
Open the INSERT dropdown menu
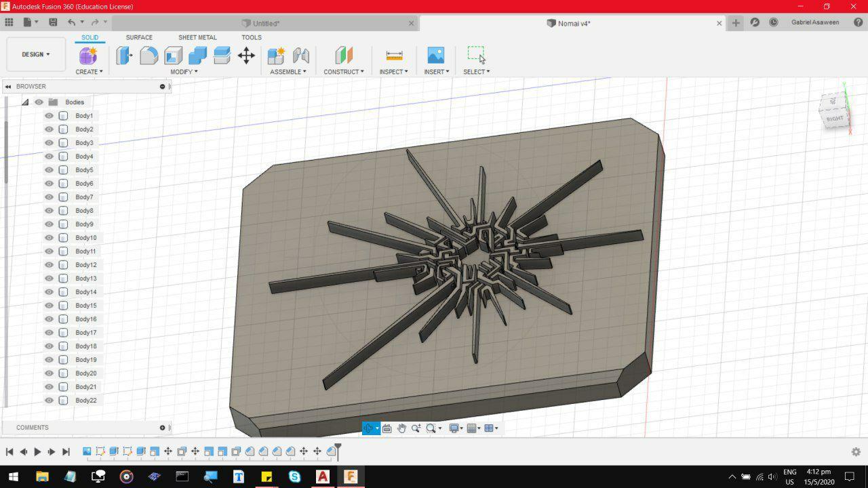pos(437,72)
